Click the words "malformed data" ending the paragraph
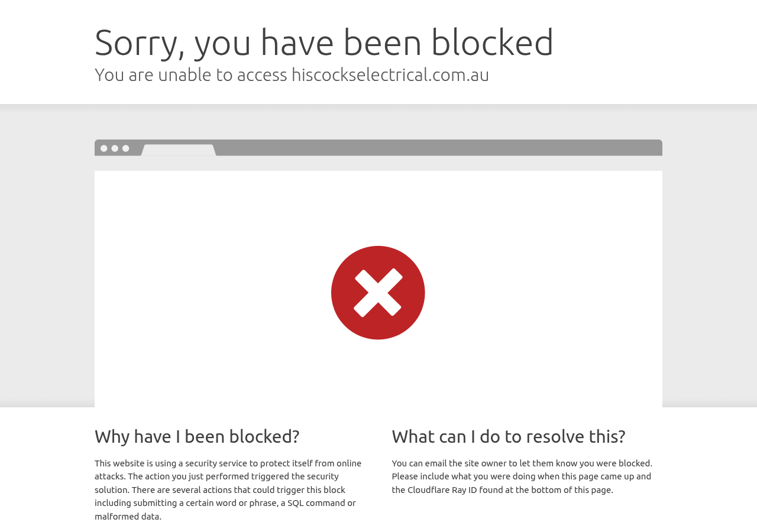This screenshot has width=757, height=532. [127, 516]
